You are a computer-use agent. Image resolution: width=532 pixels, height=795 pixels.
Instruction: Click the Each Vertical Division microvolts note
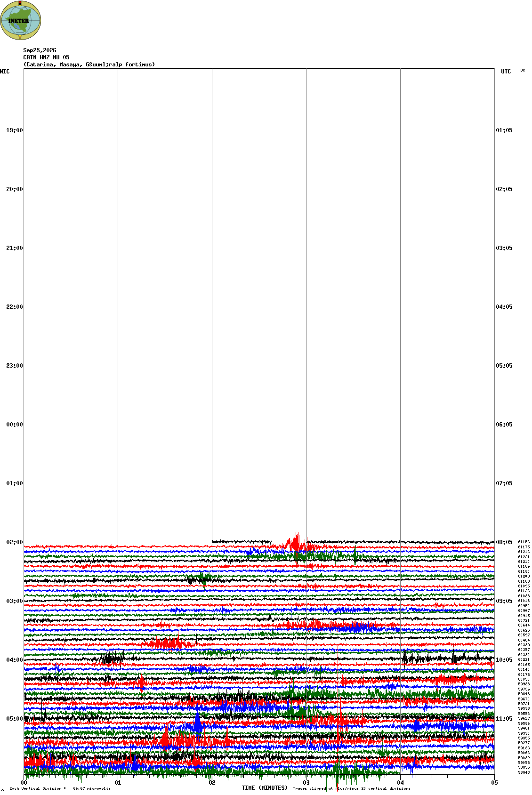(60, 788)
